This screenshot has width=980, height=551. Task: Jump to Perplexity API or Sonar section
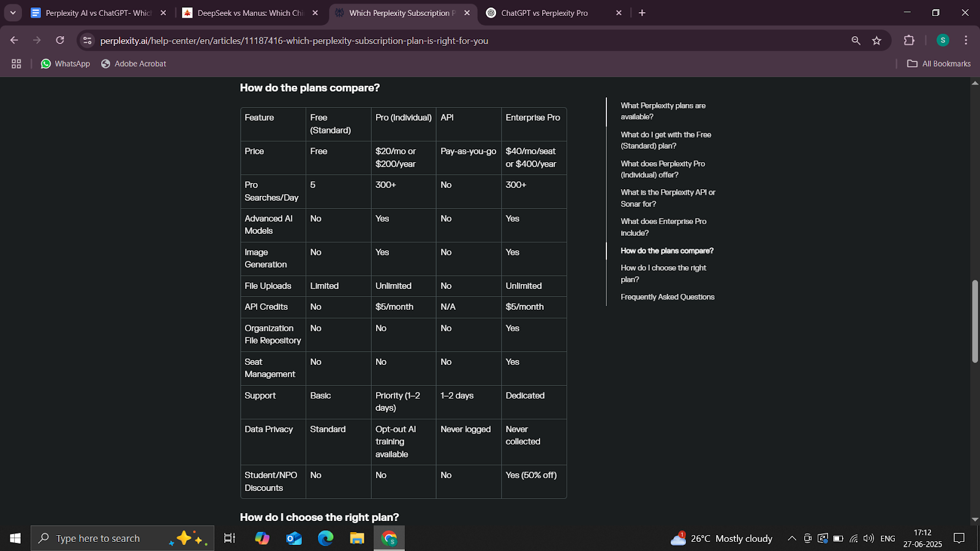tap(668, 198)
